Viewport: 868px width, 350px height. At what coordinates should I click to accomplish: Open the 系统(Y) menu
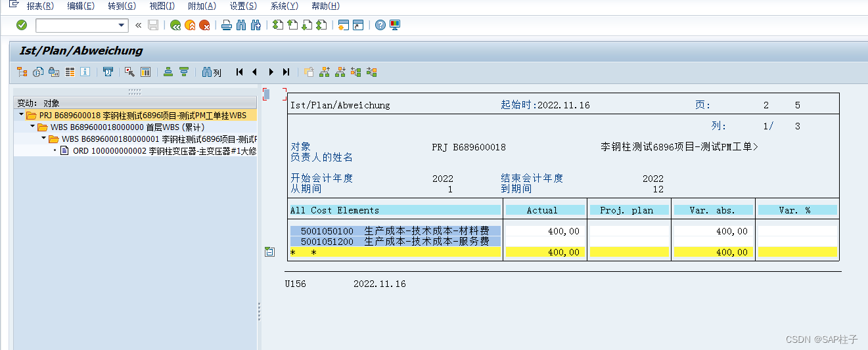[284, 6]
